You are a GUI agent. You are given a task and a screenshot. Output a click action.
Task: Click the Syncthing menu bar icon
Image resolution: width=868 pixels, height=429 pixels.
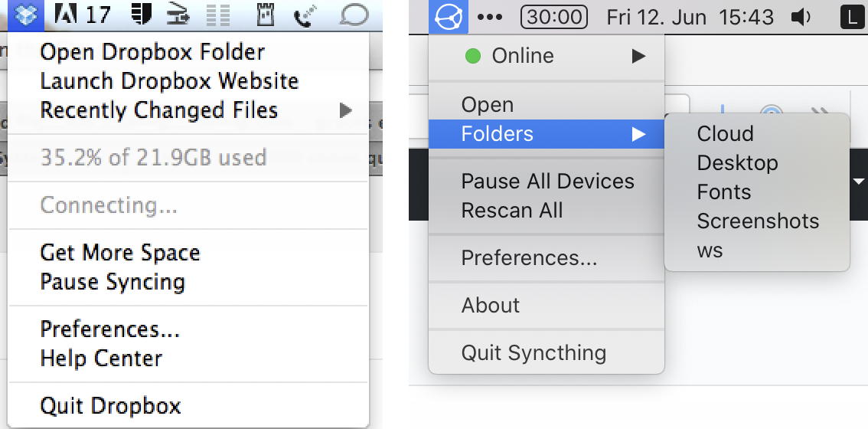tap(446, 17)
